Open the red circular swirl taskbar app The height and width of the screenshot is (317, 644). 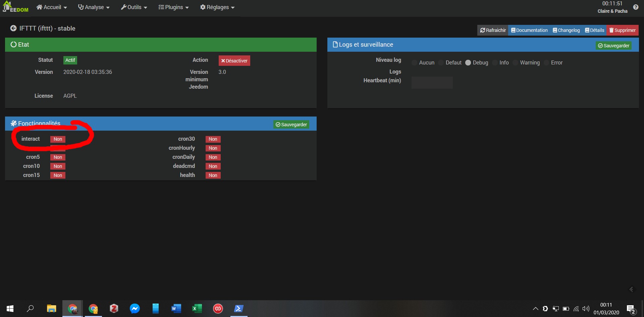[218, 309]
